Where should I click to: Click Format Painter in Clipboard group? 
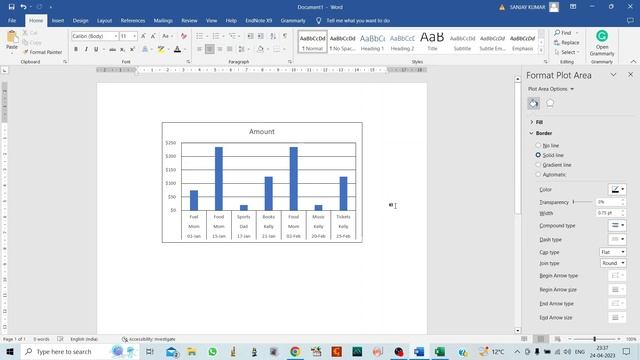[42, 52]
